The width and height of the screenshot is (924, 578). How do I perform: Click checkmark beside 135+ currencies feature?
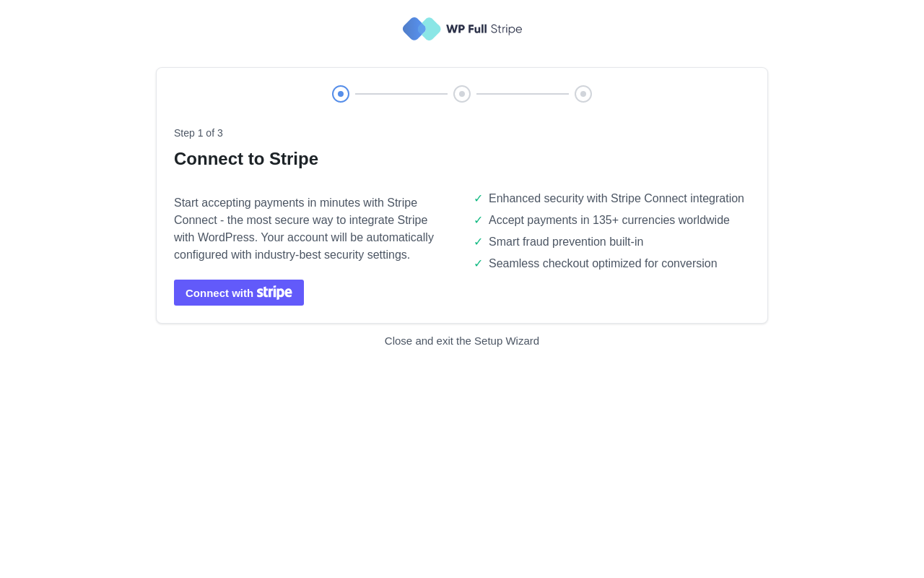click(478, 220)
